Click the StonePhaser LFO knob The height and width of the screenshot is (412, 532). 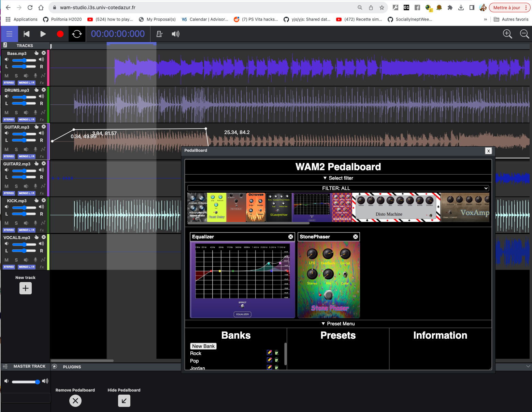pos(312,254)
